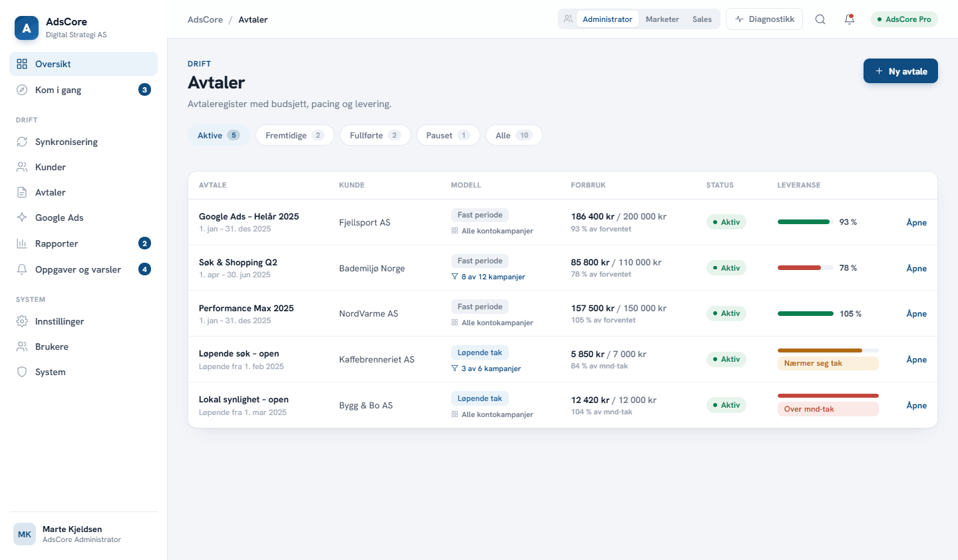Click the 3 av 6 kampanjer filter link
The height and width of the screenshot is (560, 958).
486,368
